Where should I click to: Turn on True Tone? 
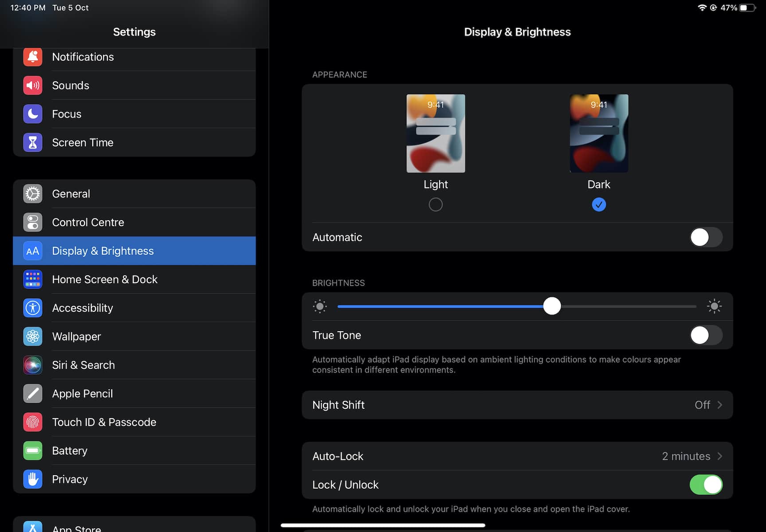pos(706,335)
